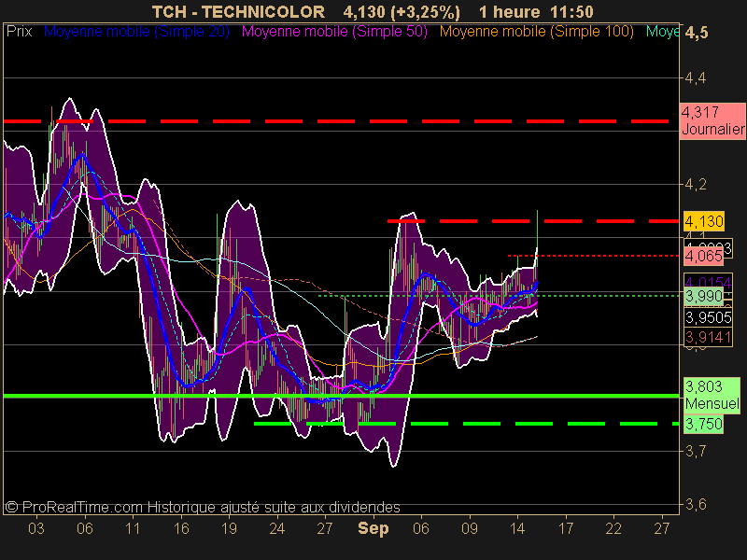Click the "4,5" price axis label

(x=696, y=33)
